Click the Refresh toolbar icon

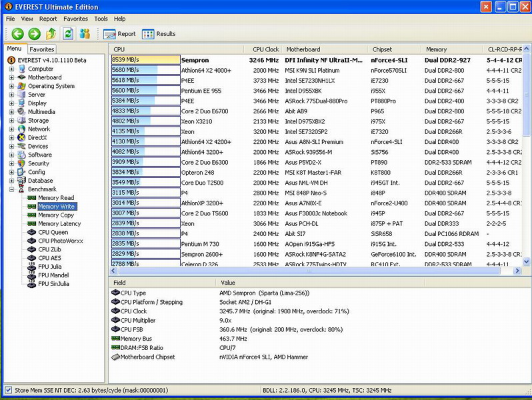[x=68, y=33]
